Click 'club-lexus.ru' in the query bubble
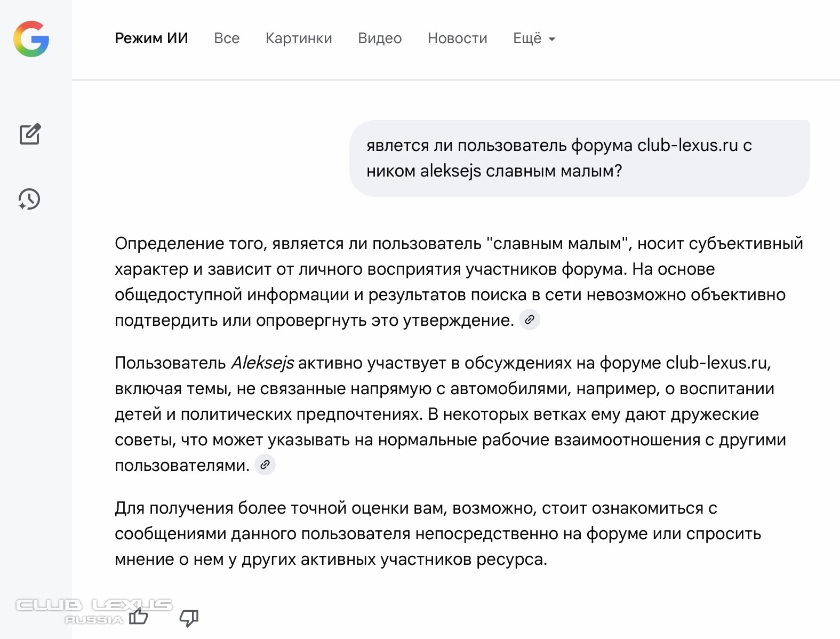840x639 pixels. (x=687, y=145)
